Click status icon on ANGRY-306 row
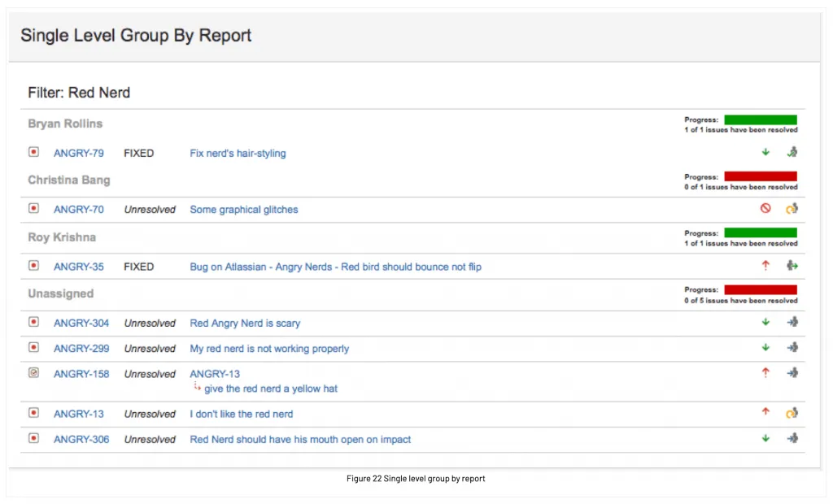The image size is (833, 504). pyautogui.click(x=792, y=438)
